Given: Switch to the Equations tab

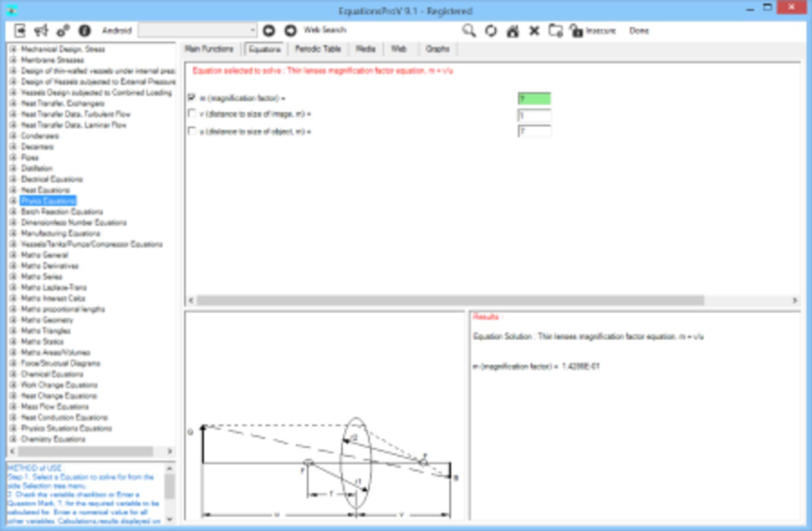Looking at the screenshot, I should (265, 49).
